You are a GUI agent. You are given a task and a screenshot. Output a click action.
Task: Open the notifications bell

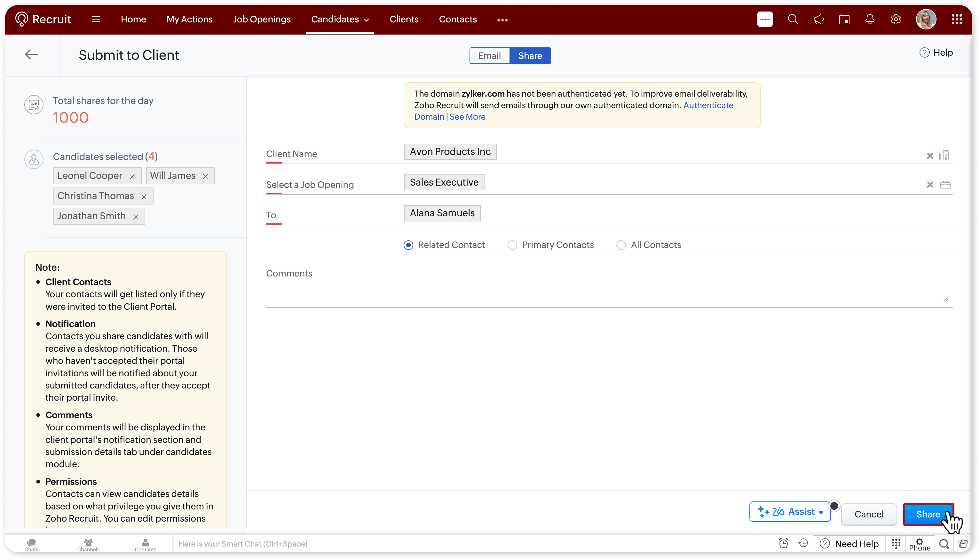pos(870,19)
